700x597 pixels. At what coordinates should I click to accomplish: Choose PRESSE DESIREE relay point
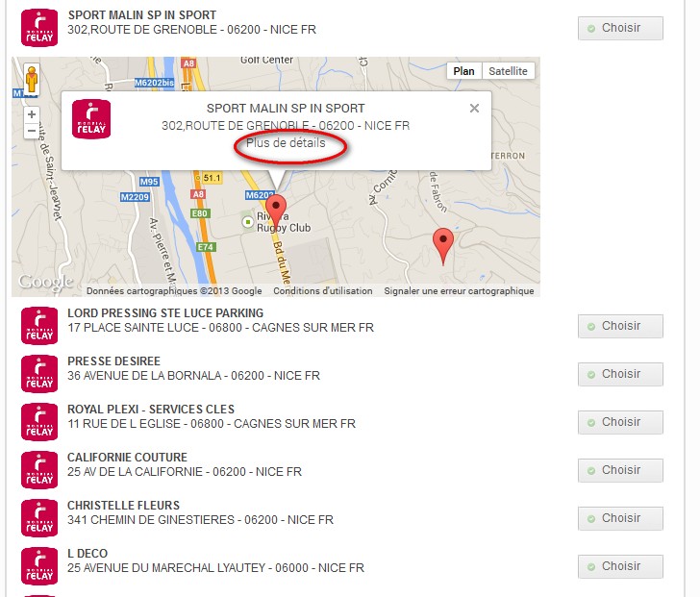tap(620, 374)
